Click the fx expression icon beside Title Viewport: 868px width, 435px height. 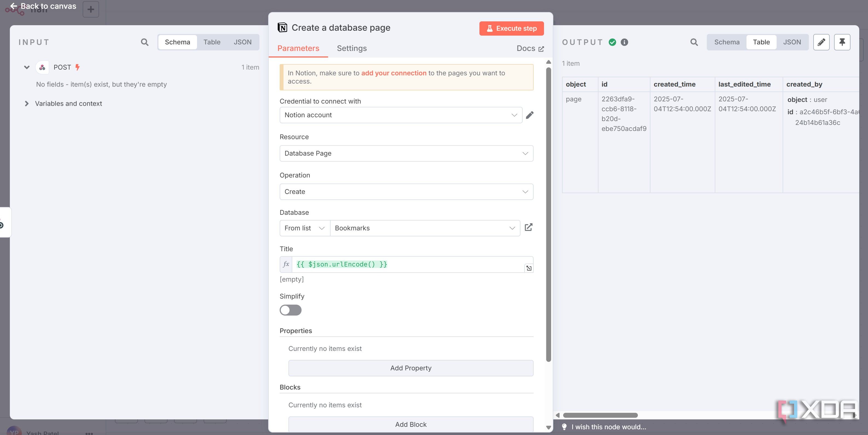click(x=286, y=264)
